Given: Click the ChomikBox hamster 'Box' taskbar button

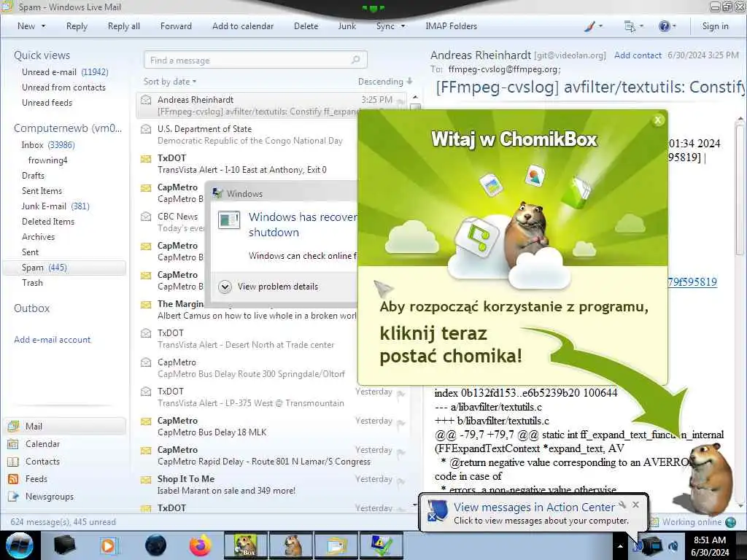Looking at the screenshot, I should point(246,545).
